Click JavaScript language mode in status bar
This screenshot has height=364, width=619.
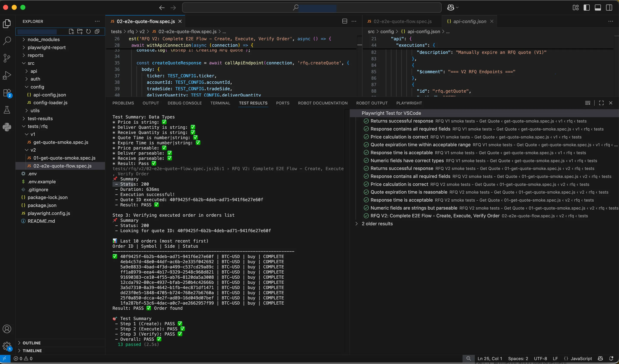[581, 359]
